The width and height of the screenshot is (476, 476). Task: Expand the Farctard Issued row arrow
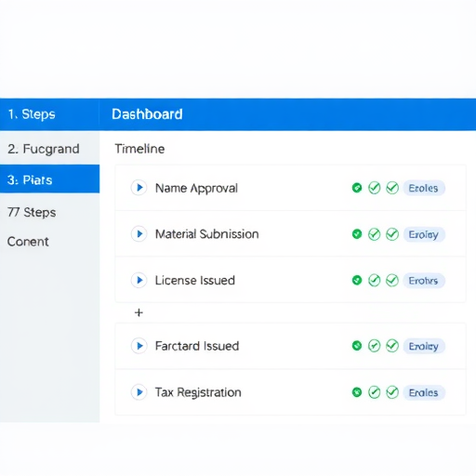click(x=139, y=346)
